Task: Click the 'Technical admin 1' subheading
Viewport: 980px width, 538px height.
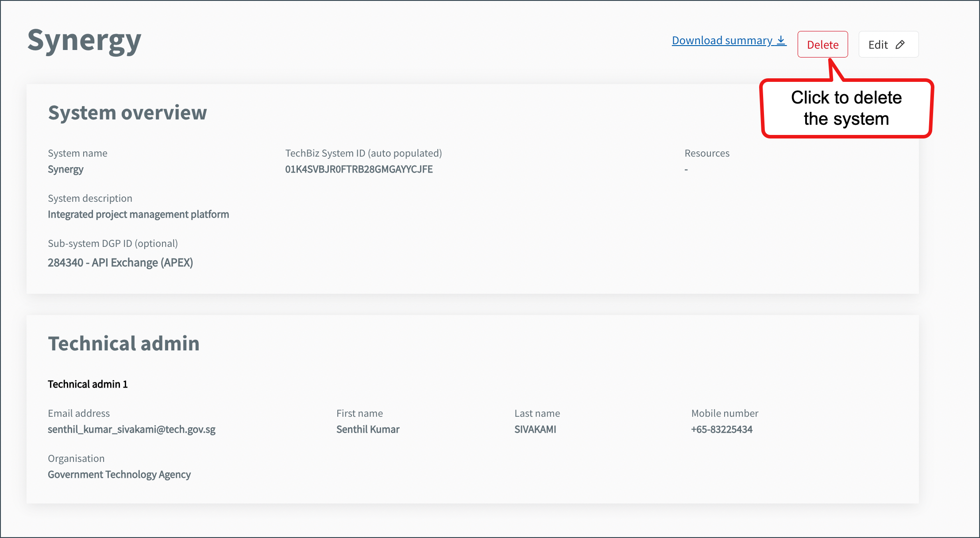Action: [88, 384]
